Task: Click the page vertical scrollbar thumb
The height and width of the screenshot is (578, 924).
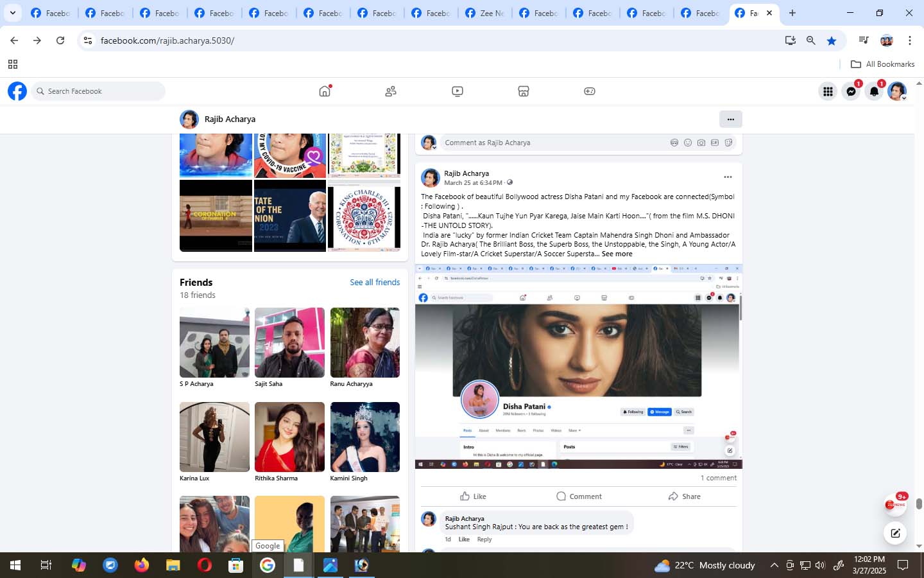Action: coord(919,504)
